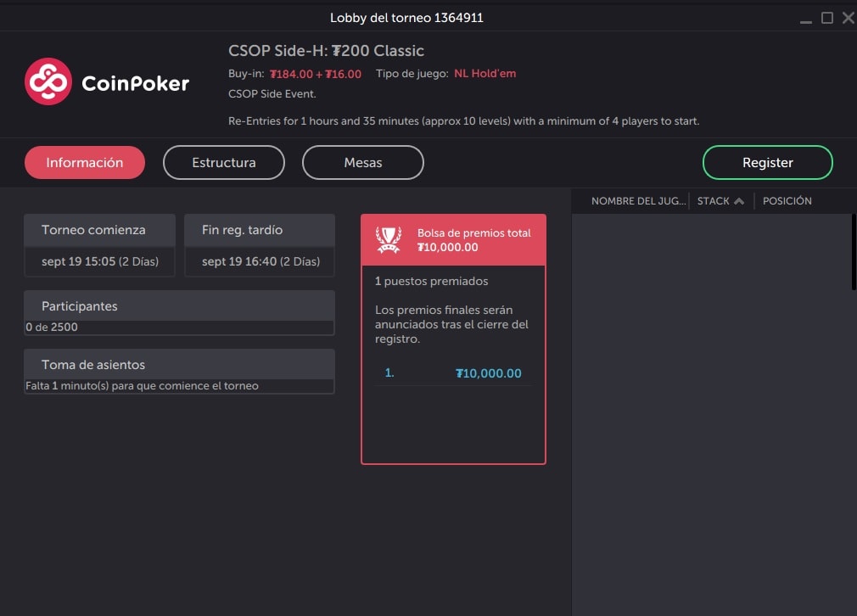Close the tournament lobby window

849,18
